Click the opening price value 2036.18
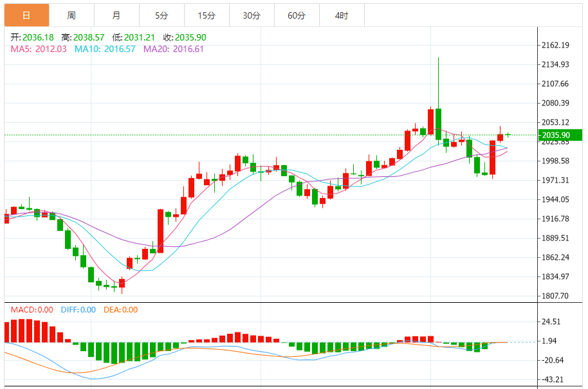The height and width of the screenshot is (389, 588). 38,37
